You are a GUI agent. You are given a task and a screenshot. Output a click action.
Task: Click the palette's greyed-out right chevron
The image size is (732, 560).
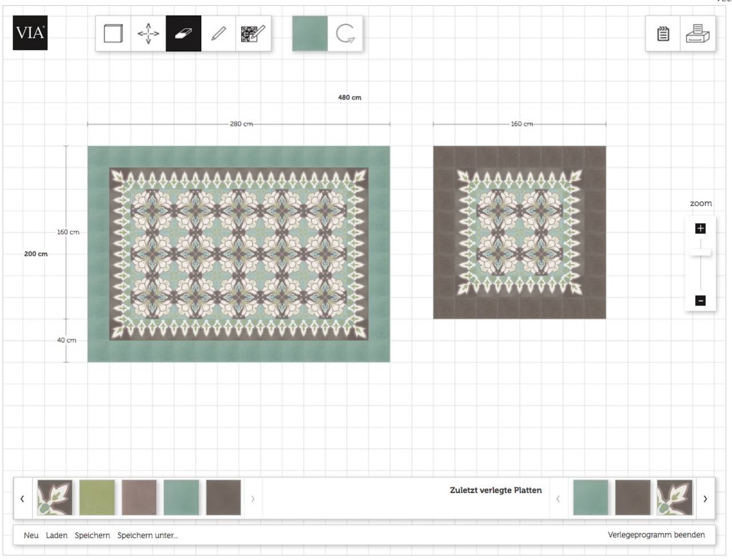253,499
